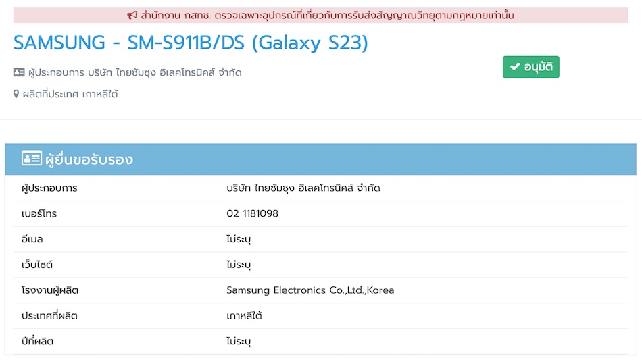Click the ID card icon beside ผู้ประกอบการ subtitle

click(x=19, y=72)
